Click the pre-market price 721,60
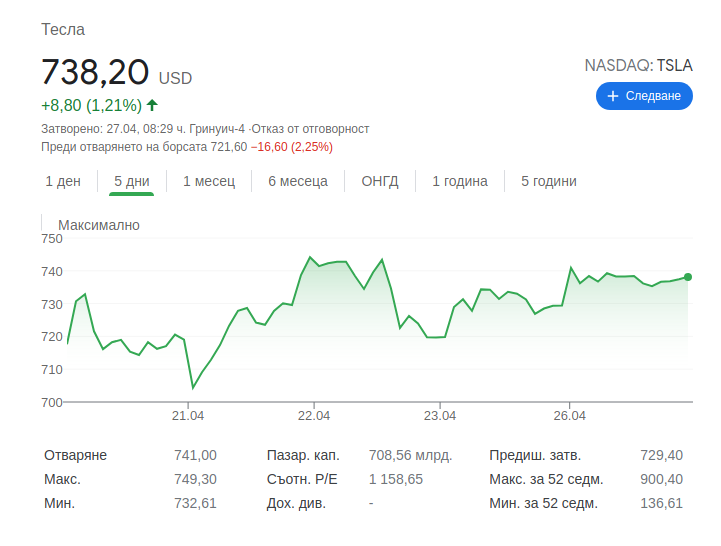The height and width of the screenshot is (546, 721). coord(229,147)
